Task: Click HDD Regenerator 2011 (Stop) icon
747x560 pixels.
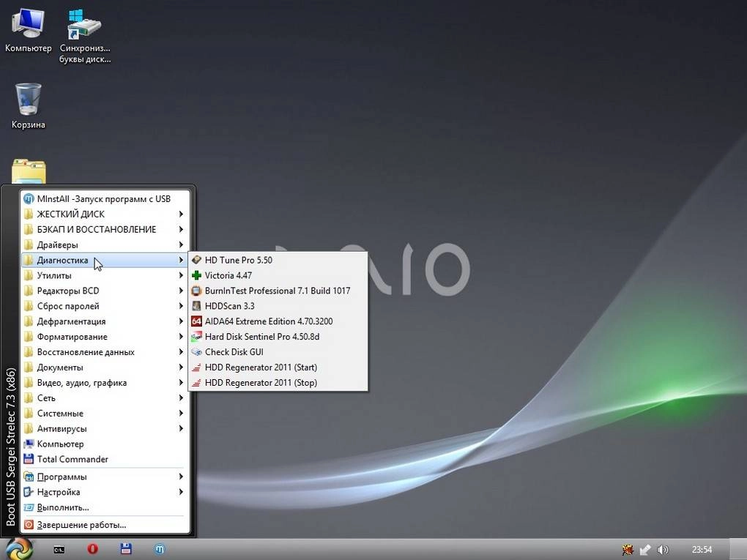Action: coord(196,382)
